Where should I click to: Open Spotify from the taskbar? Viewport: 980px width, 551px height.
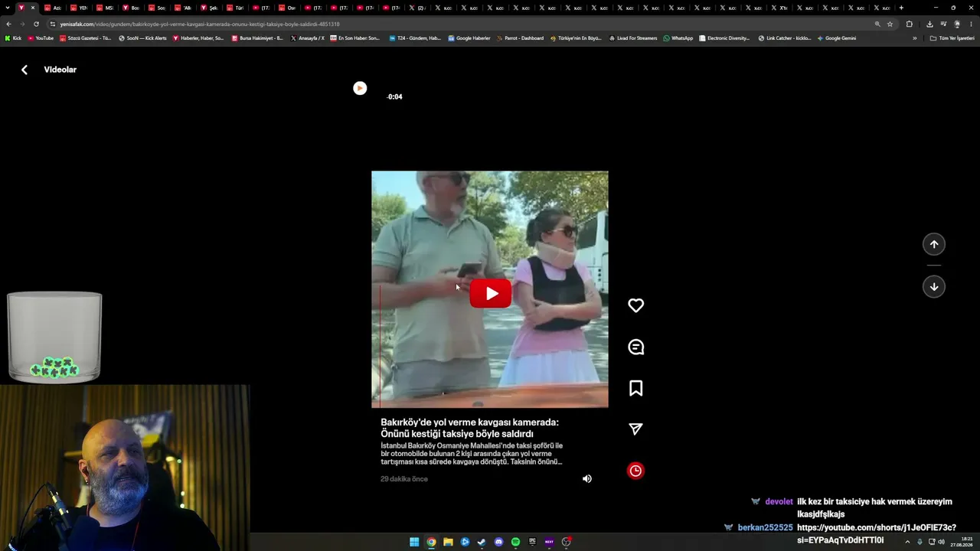coord(515,542)
